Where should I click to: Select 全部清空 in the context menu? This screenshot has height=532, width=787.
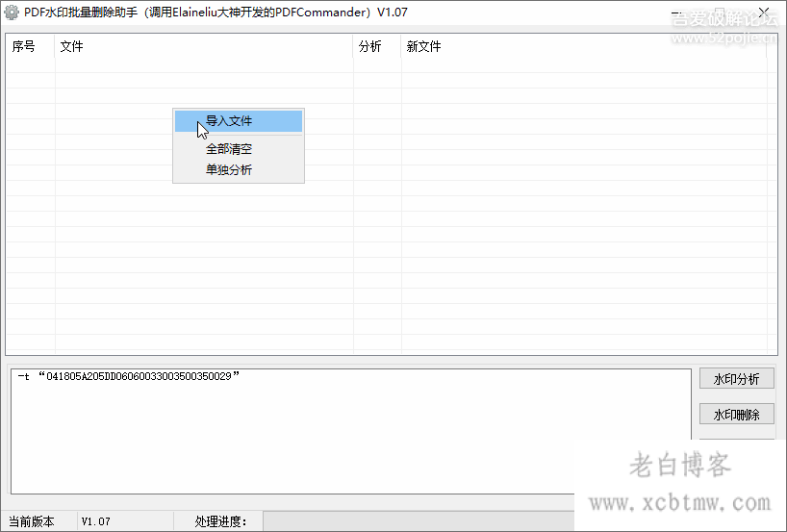(239, 149)
